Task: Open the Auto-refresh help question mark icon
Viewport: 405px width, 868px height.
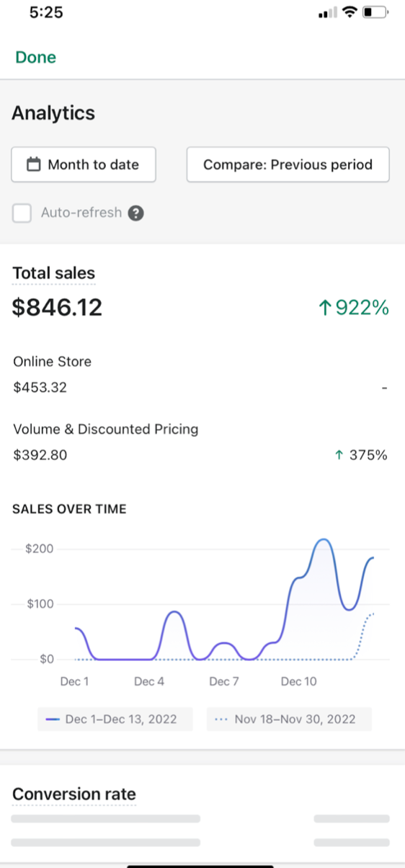Action: (135, 213)
